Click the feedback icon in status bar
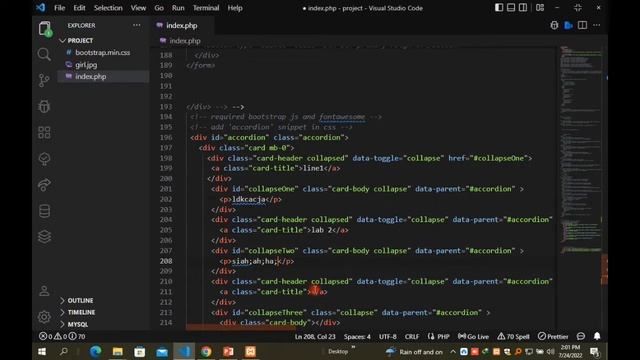 coord(581,336)
